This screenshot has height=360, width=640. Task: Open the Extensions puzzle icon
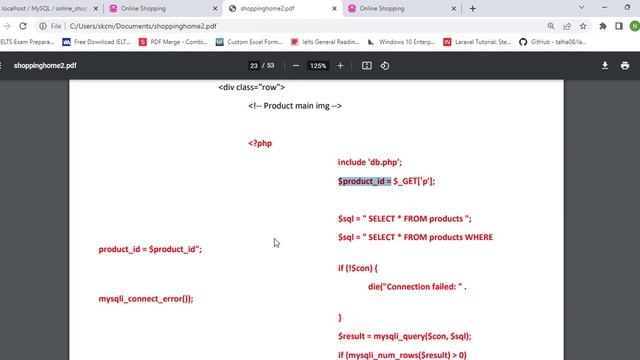[x=603, y=26]
